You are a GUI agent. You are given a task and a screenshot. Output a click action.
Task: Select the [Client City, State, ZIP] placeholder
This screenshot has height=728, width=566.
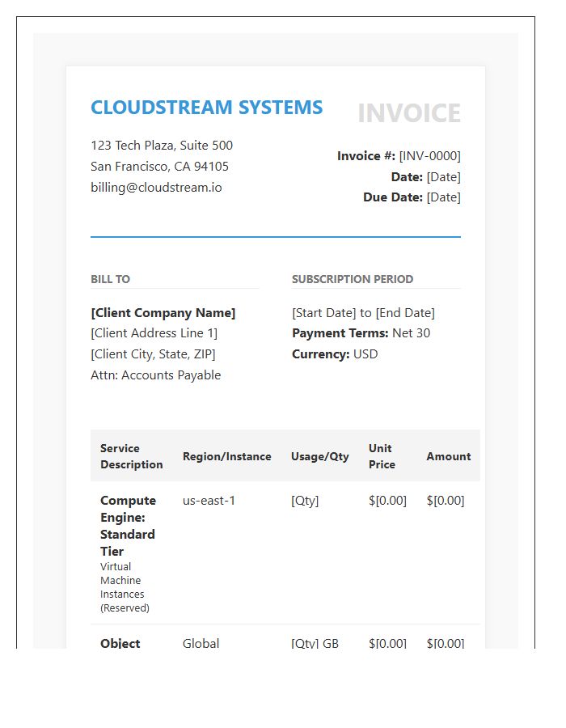point(153,354)
